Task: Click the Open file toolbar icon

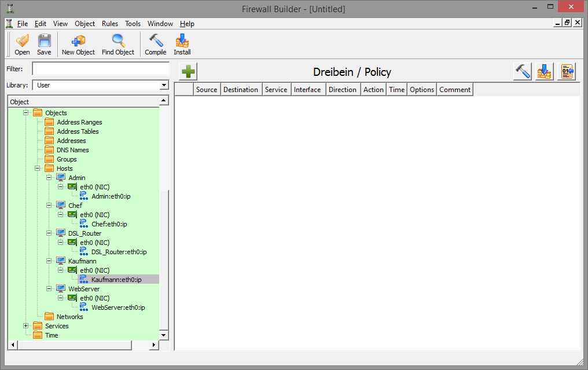Action: (x=22, y=44)
